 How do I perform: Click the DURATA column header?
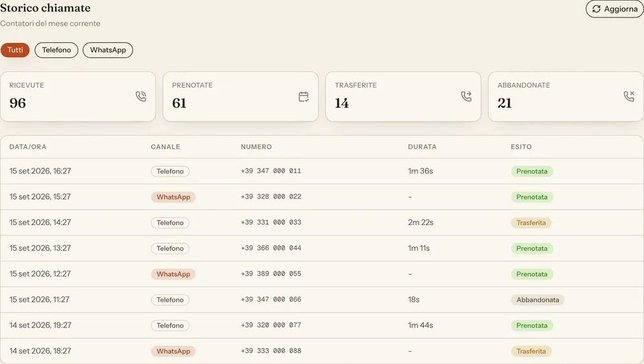422,147
